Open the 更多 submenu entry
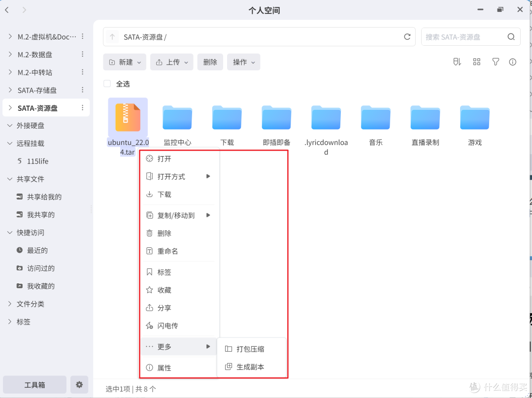This screenshot has width=532, height=398. 178,346
